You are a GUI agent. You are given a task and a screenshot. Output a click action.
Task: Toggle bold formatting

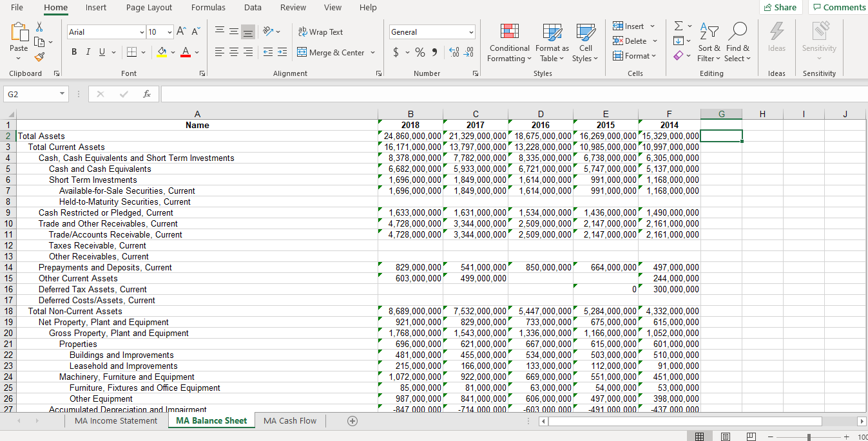[74, 52]
